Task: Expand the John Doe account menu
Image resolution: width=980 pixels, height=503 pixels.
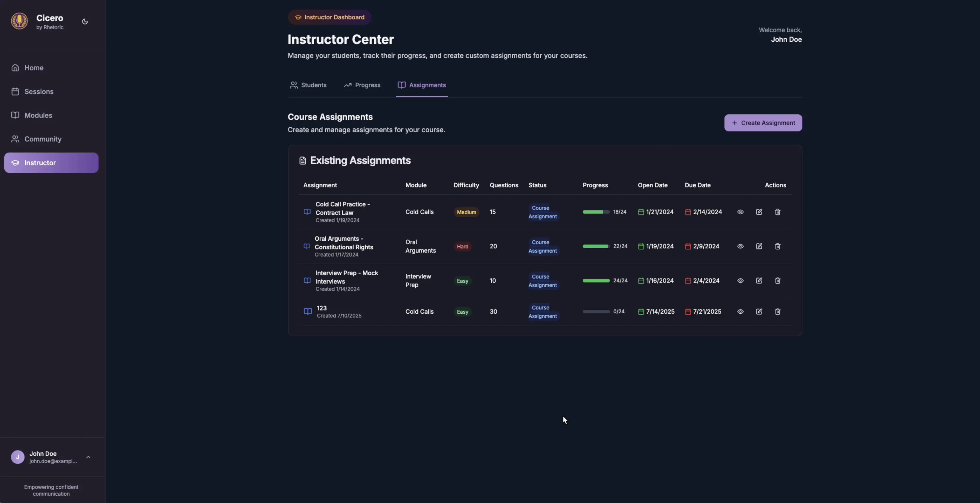Action: coord(88,457)
